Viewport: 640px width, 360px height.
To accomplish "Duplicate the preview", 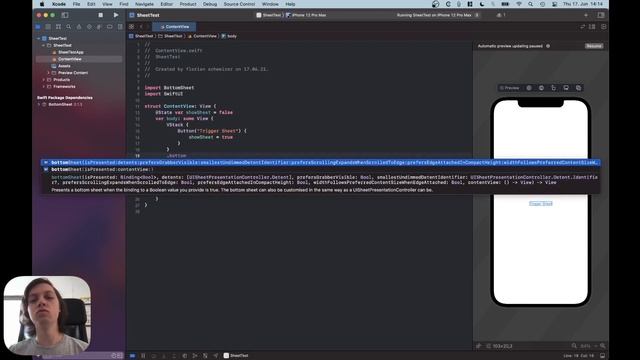I will pyautogui.click(x=578, y=88).
